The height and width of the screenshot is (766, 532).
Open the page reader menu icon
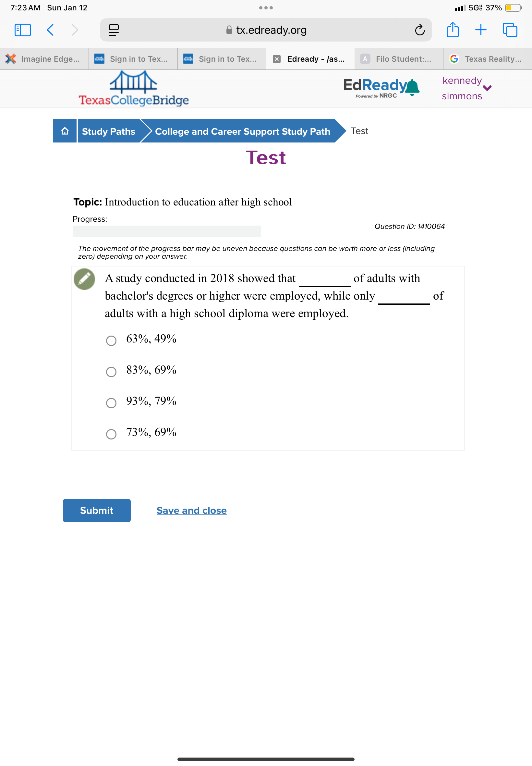pos(114,30)
